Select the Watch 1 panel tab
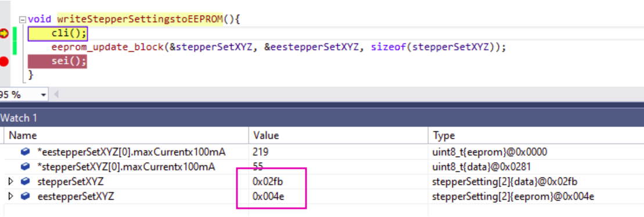Image resolution: width=644 pixels, height=217 pixels. (19, 118)
